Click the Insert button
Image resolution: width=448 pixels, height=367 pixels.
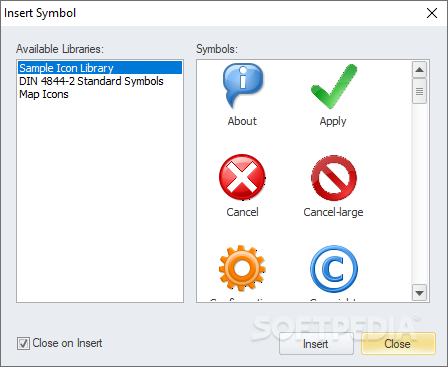coord(316,344)
